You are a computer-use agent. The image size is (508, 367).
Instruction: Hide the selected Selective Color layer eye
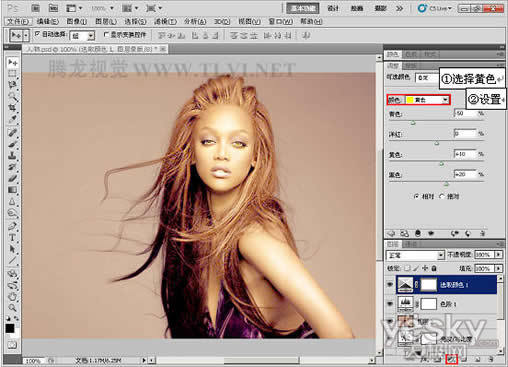389,285
